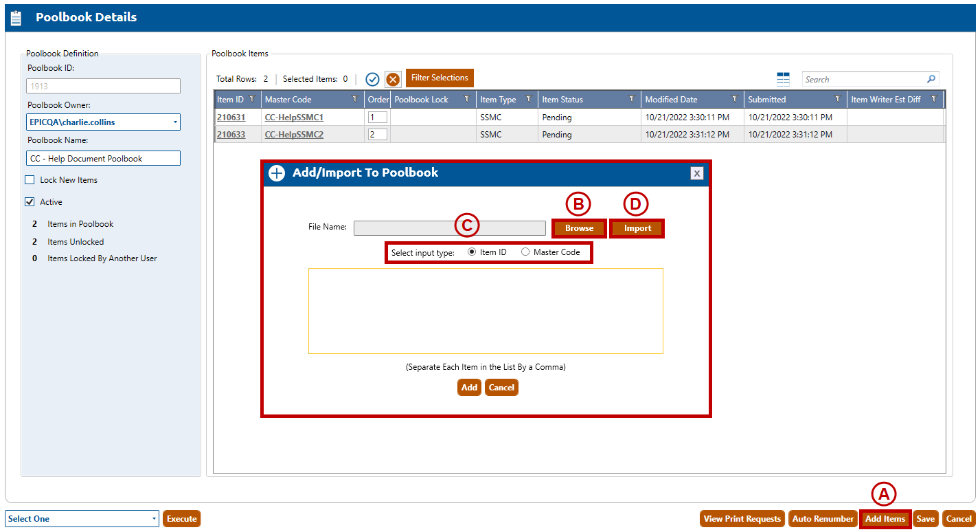Click the Browse button

click(579, 228)
